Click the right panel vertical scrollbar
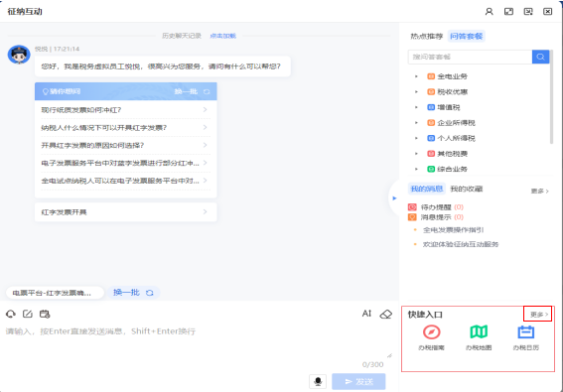Viewport: 563px width, 392px height. coord(552,97)
